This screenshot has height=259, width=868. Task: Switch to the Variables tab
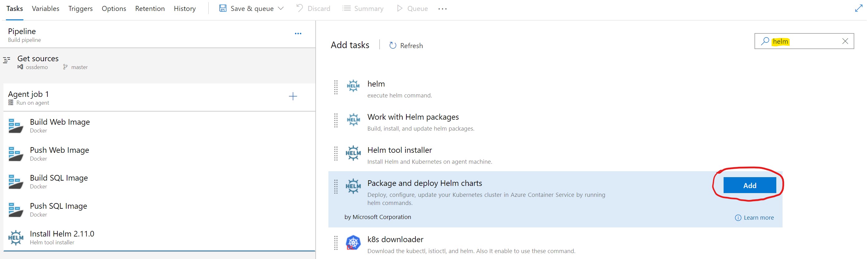[46, 8]
